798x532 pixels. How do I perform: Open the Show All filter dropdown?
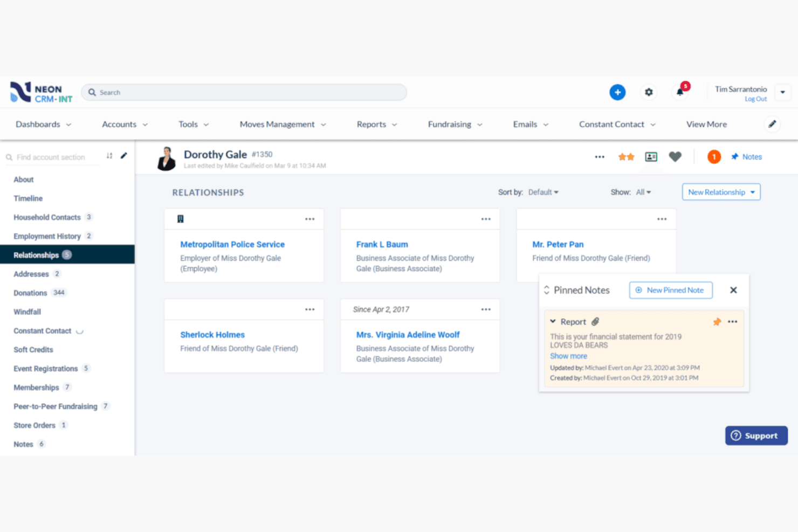pos(643,192)
